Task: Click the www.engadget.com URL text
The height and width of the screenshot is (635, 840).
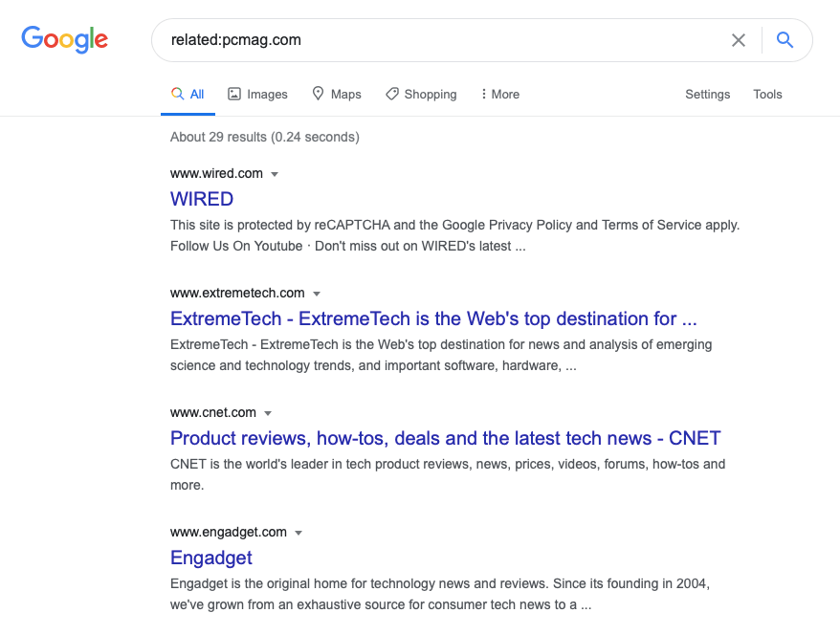Action: click(x=229, y=532)
